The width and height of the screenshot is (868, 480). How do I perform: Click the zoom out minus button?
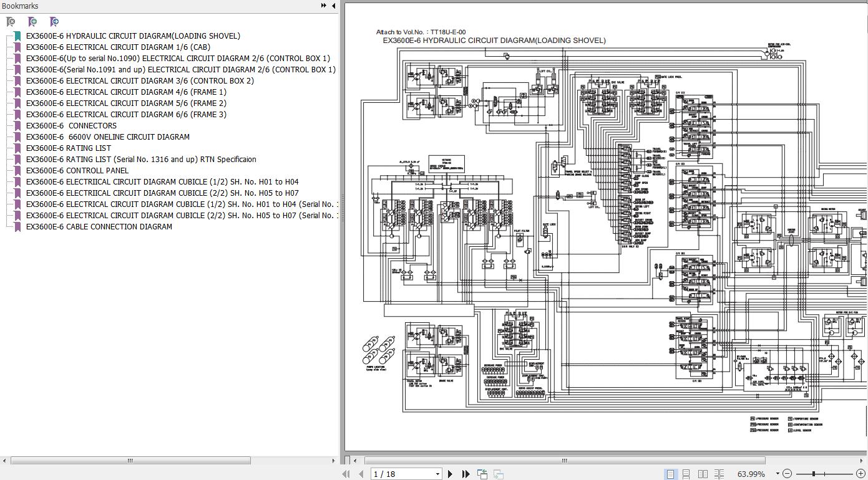(788, 474)
